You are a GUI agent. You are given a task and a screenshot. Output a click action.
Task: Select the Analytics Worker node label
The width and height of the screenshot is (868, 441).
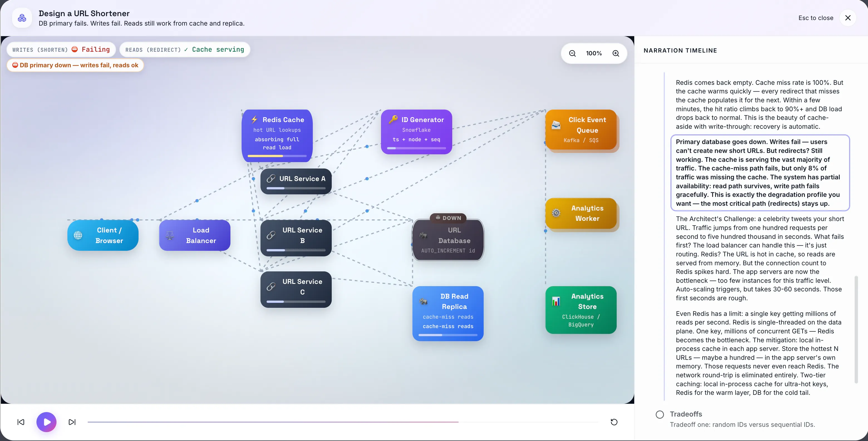587,213
